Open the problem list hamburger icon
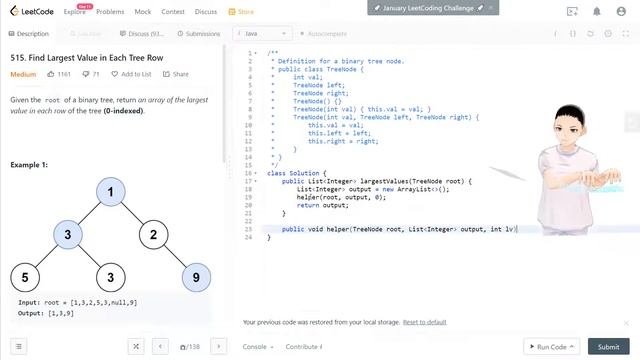Viewport: 640px width, 360px height. click(x=19, y=347)
